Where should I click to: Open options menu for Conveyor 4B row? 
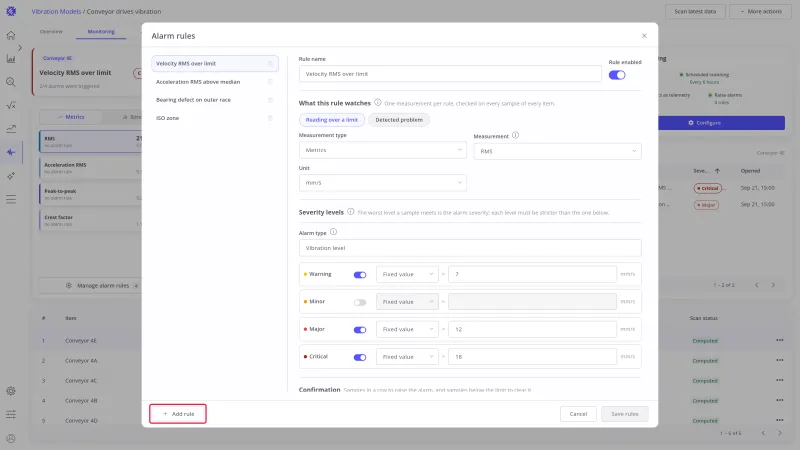click(780, 400)
